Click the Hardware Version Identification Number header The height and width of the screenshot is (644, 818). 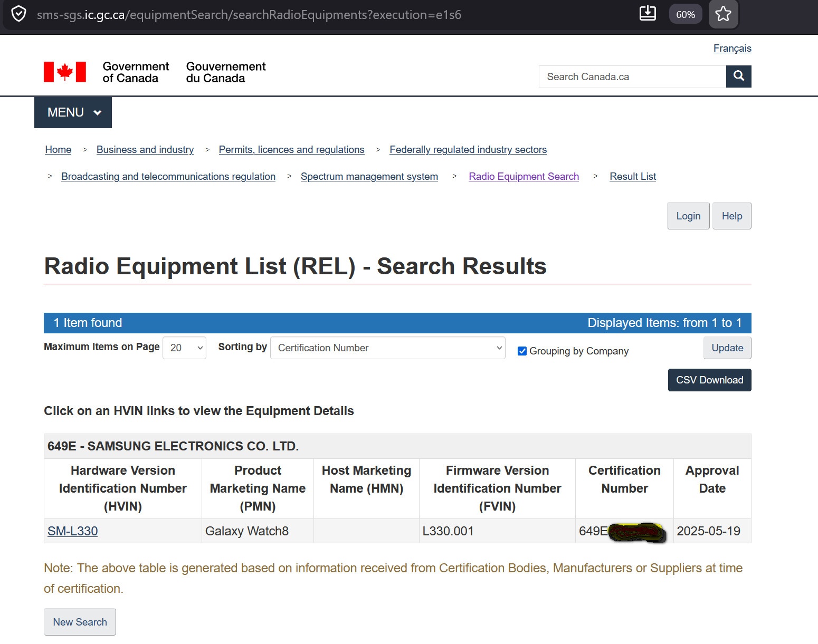(123, 488)
